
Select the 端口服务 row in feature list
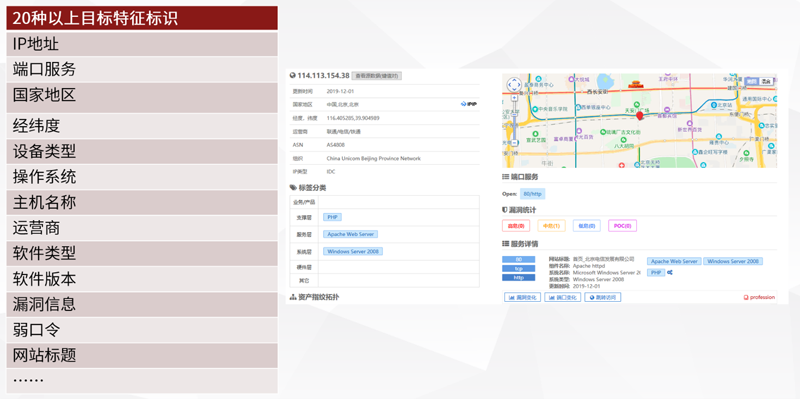142,69
